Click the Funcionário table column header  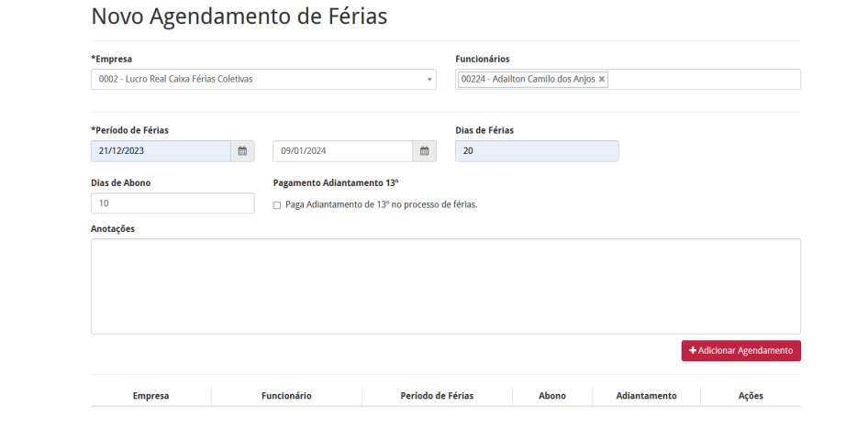click(286, 396)
